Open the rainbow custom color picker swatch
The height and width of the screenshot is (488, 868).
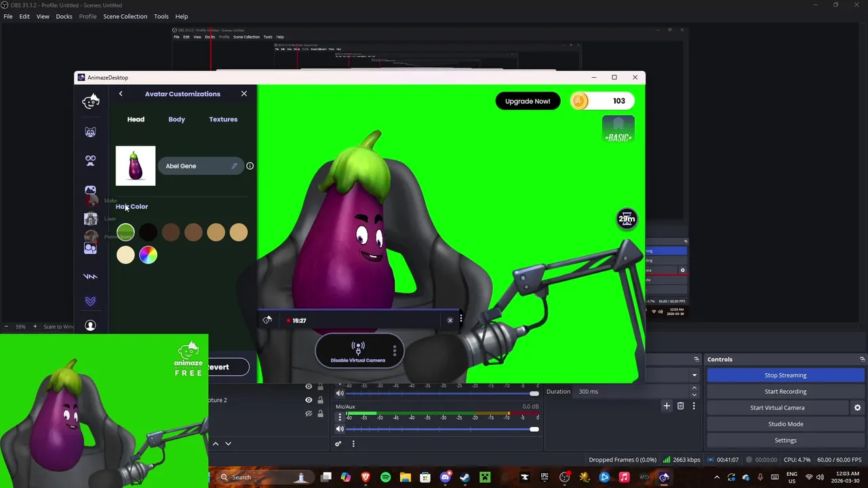click(148, 255)
